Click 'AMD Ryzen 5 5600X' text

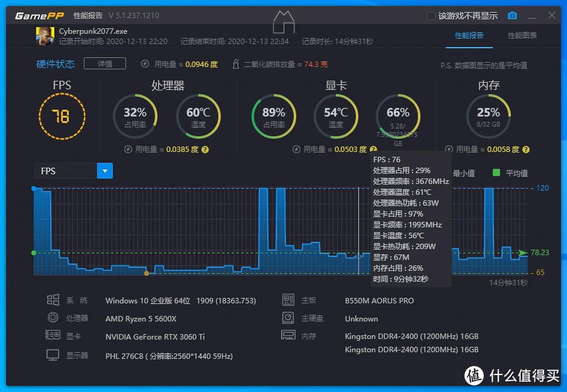click(x=141, y=318)
